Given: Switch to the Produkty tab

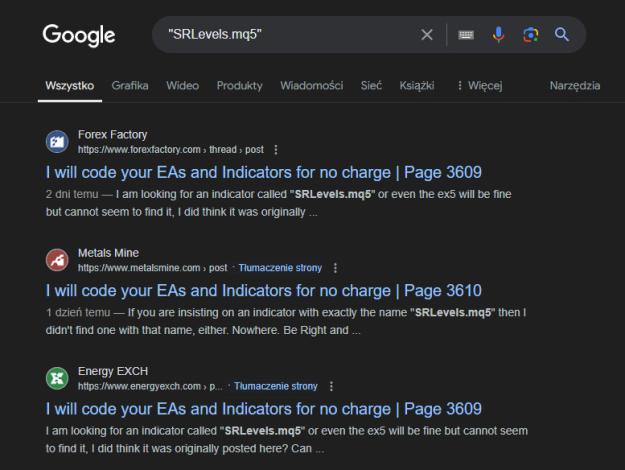Looking at the screenshot, I should coord(240,86).
